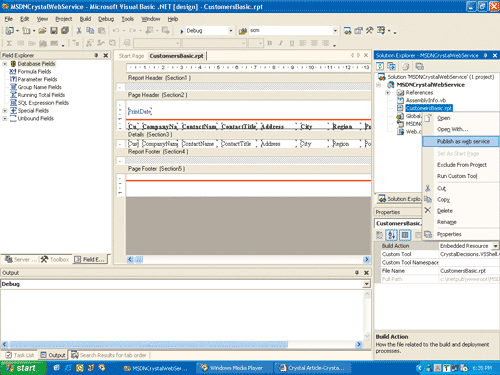Open the Debug configuration dropdown

point(231,31)
